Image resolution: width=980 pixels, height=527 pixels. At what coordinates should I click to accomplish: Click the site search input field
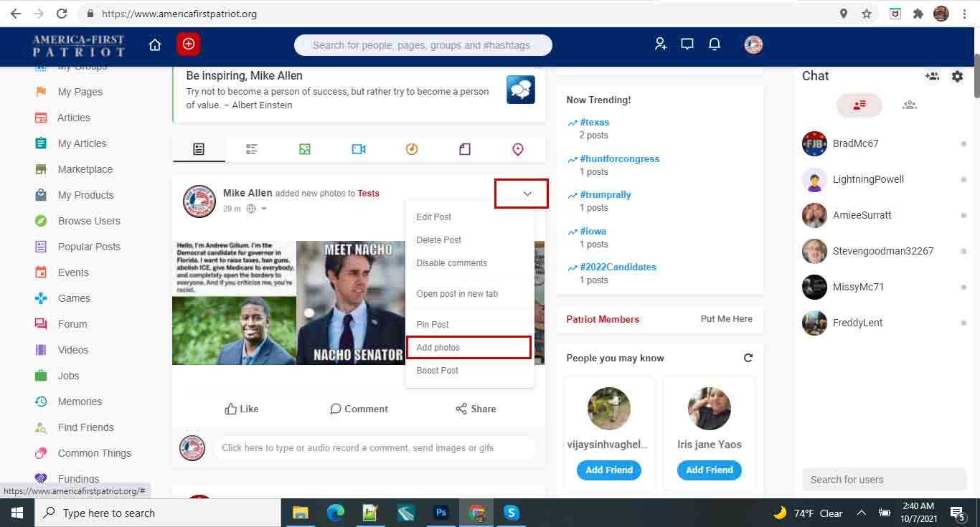pyautogui.click(x=423, y=45)
